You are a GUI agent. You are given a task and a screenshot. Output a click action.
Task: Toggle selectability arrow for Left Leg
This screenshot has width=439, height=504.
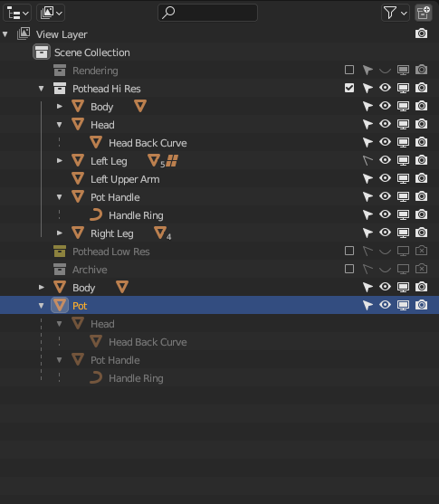point(367,160)
